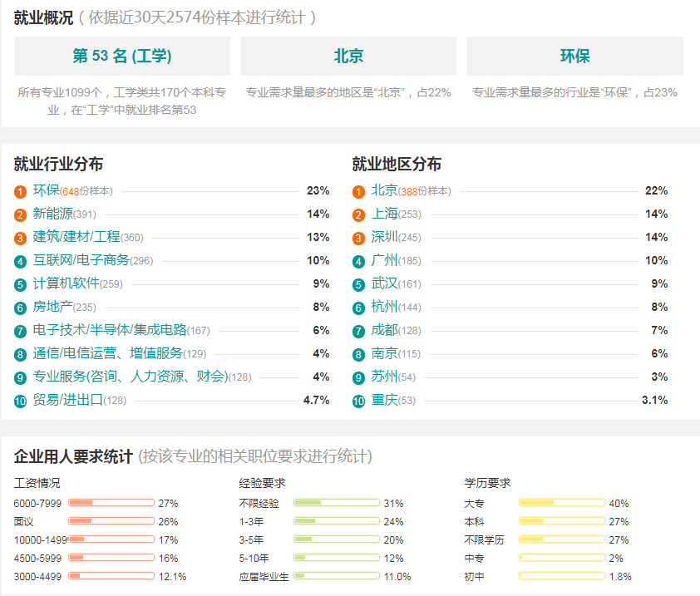Click the rank 2 badge beside 上海
The width and height of the screenshot is (700, 596).
click(x=358, y=215)
